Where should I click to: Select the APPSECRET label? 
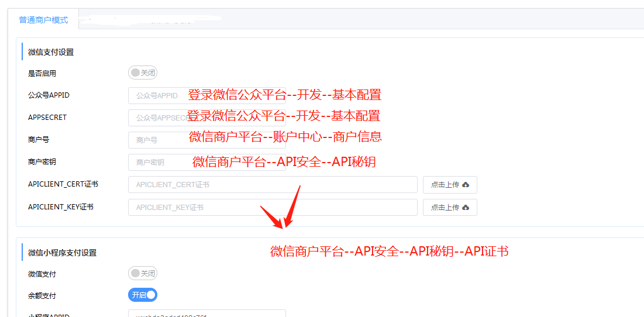tap(47, 118)
